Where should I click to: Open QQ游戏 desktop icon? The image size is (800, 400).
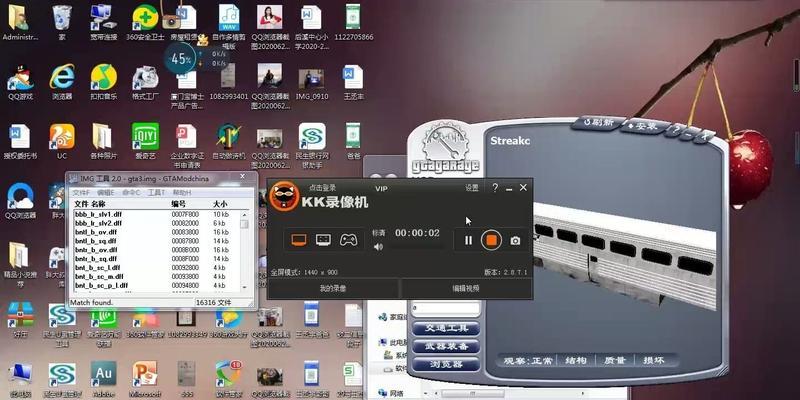[x=20, y=82]
